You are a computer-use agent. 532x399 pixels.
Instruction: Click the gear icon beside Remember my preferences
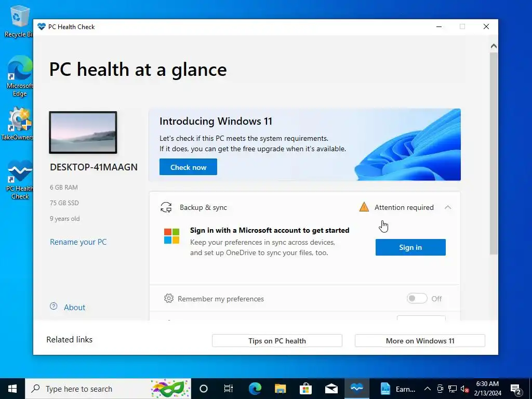click(x=169, y=298)
